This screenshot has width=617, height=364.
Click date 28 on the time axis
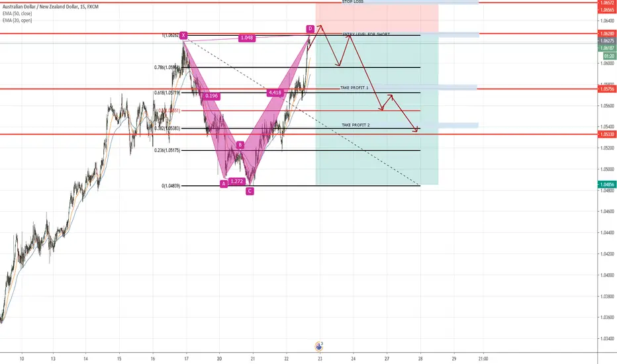click(420, 359)
